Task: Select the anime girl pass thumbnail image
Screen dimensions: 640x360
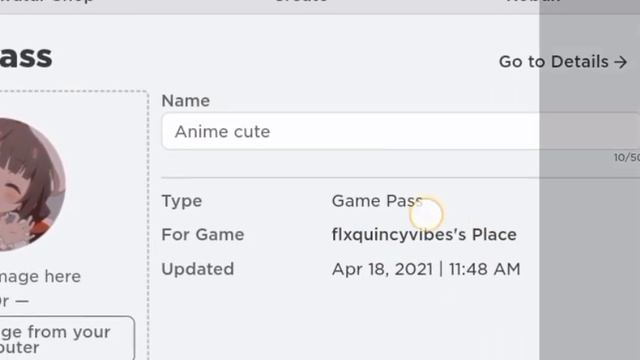Action: pyautogui.click(x=33, y=184)
